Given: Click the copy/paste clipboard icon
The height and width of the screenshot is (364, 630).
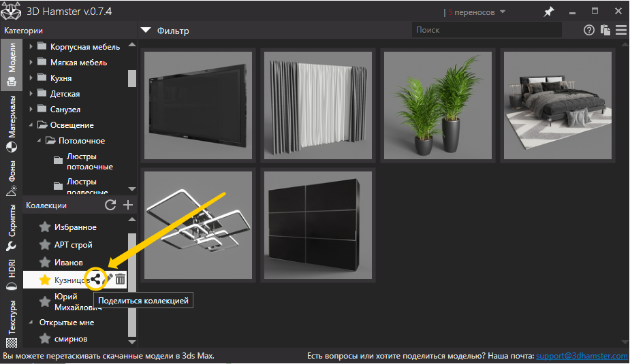Looking at the screenshot, I should click(605, 30).
